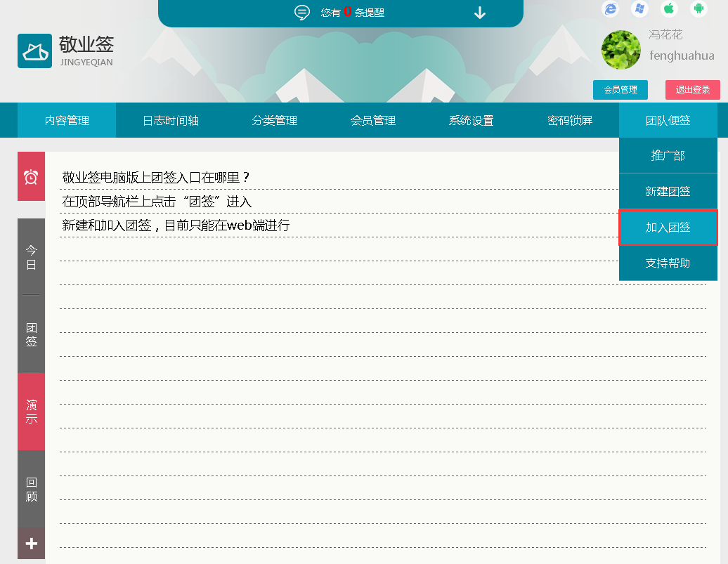Select the 内容管理 navigation tab
Viewport: 728px width, 564px height.
pos(67,120)
